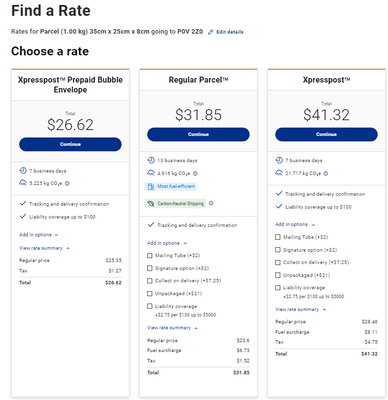Continue with the $26.62 Bubble Envelope rate
388x400 pixels.
click(70, 144)
